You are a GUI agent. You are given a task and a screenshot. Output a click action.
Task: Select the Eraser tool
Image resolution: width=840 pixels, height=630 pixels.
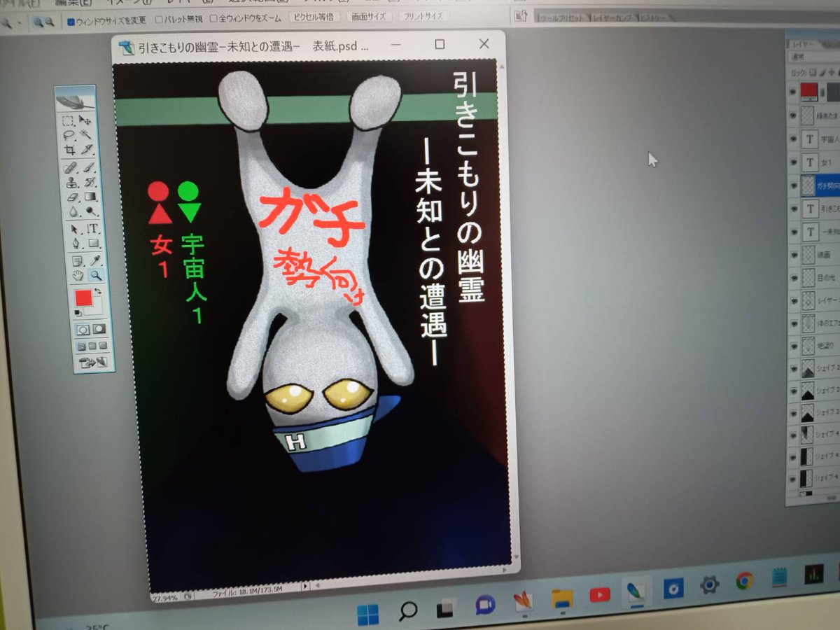(x=72, y=197)
